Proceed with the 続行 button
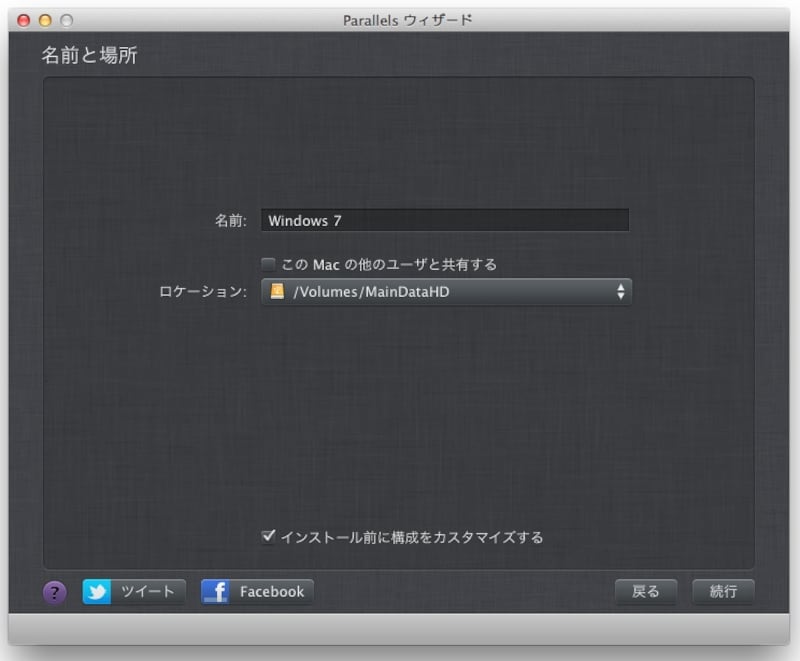The image size is (800, 661). point(723,592)
